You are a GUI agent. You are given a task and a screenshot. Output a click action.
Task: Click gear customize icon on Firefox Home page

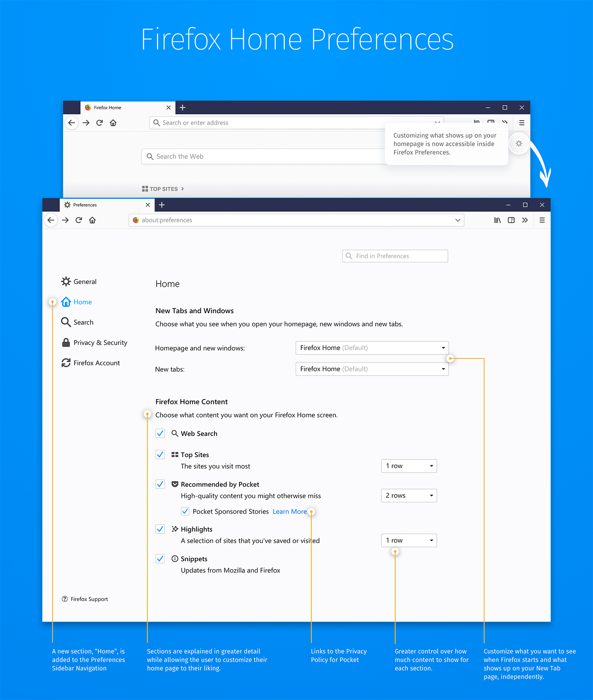point(519,143)
